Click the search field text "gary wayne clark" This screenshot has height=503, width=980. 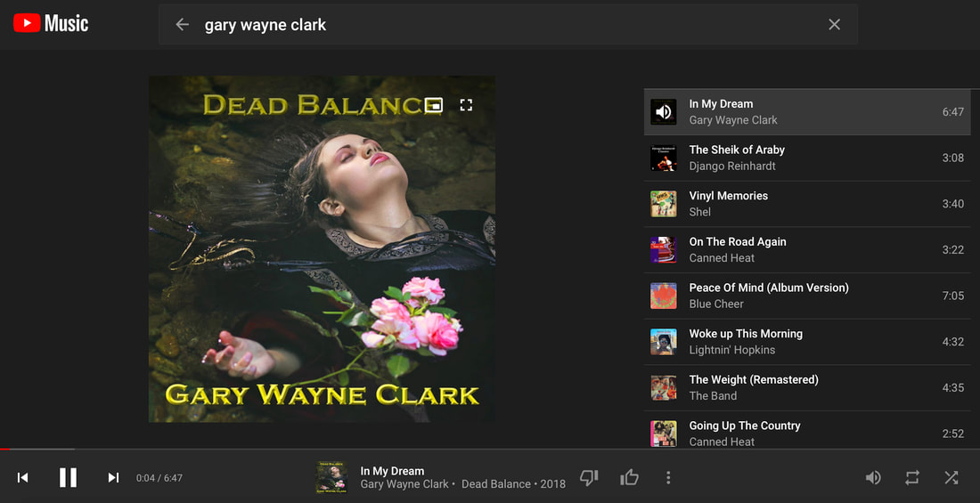click(x=265, y=25)
